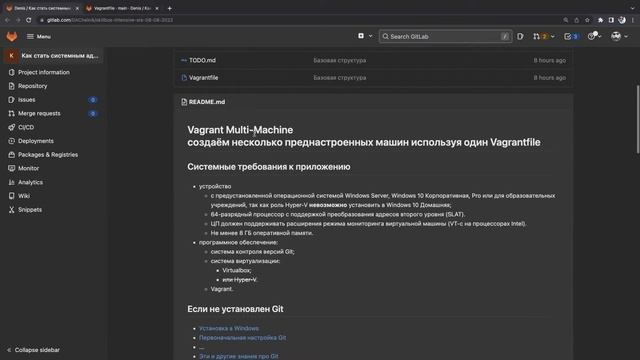Open the To-Do list icon in the top bar
The image size is (640, 360).
click(567, 36)
